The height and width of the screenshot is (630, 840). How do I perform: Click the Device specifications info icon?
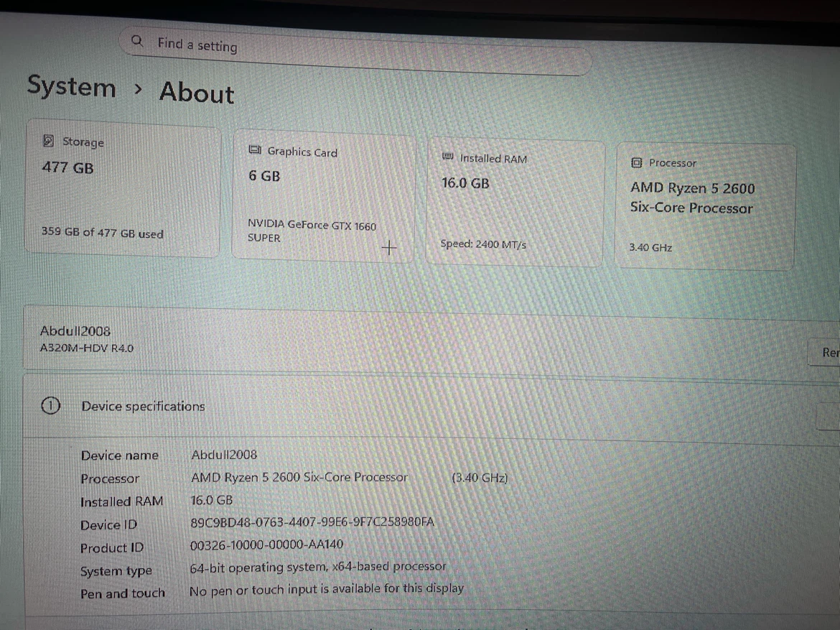[50, 405]
